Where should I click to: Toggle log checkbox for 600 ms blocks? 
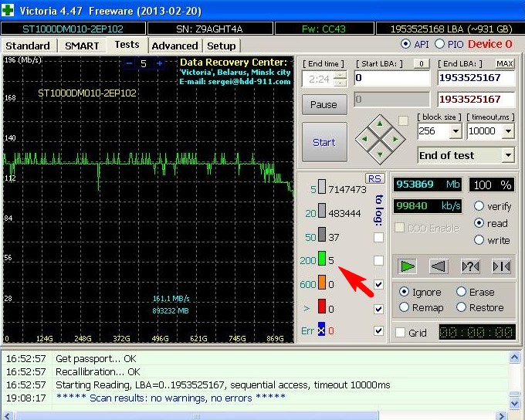[x=378, y=285]
